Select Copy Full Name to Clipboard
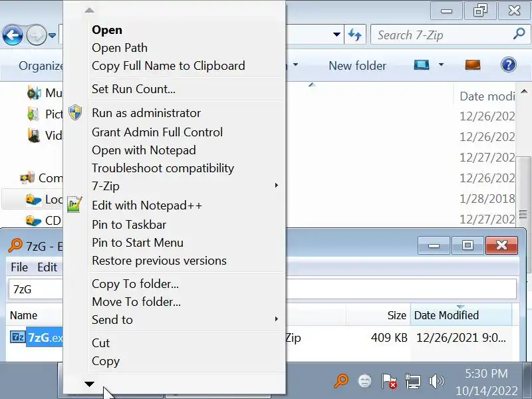This screenshot has width=532, height=399. click(168, 66)
